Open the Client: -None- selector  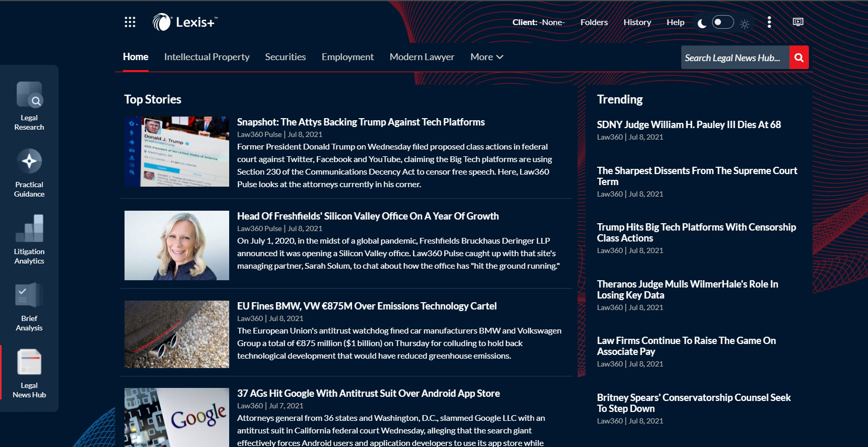538,22
